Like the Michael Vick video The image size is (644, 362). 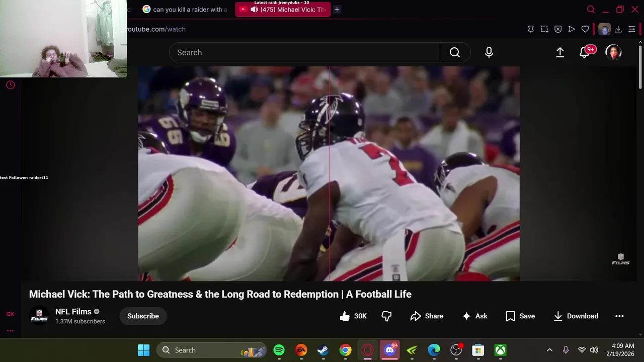coord(353,316)
